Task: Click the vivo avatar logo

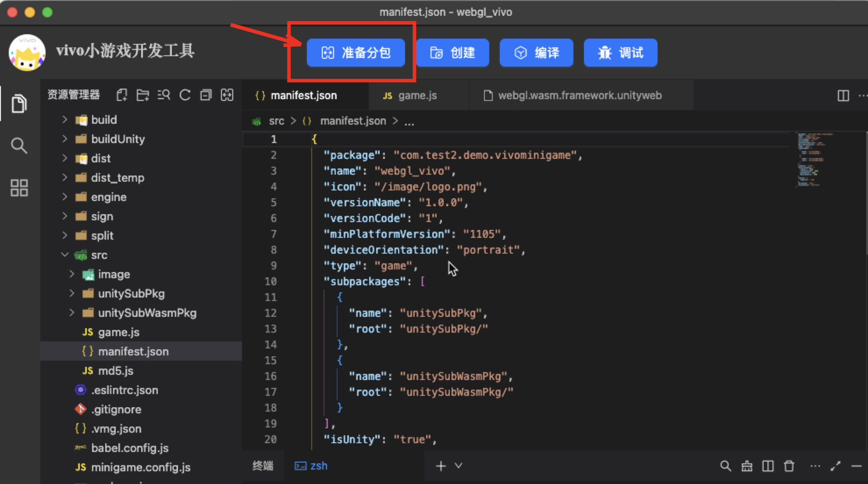Action: [x=27, y=53]
